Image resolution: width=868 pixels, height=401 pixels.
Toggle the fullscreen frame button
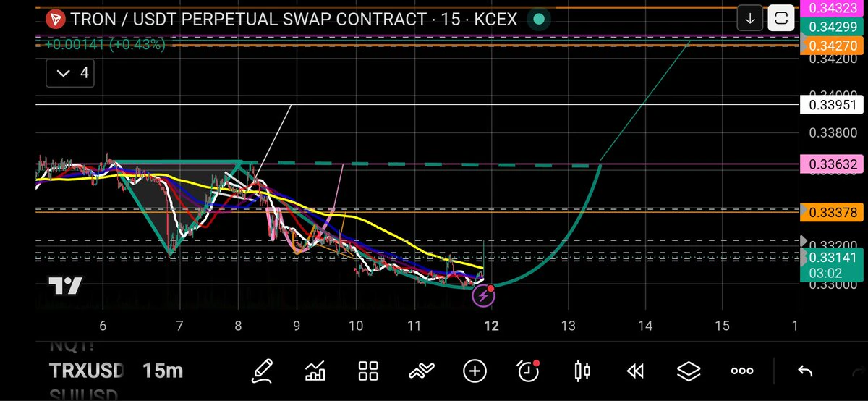pyautogui.click(x=781, y=19)
